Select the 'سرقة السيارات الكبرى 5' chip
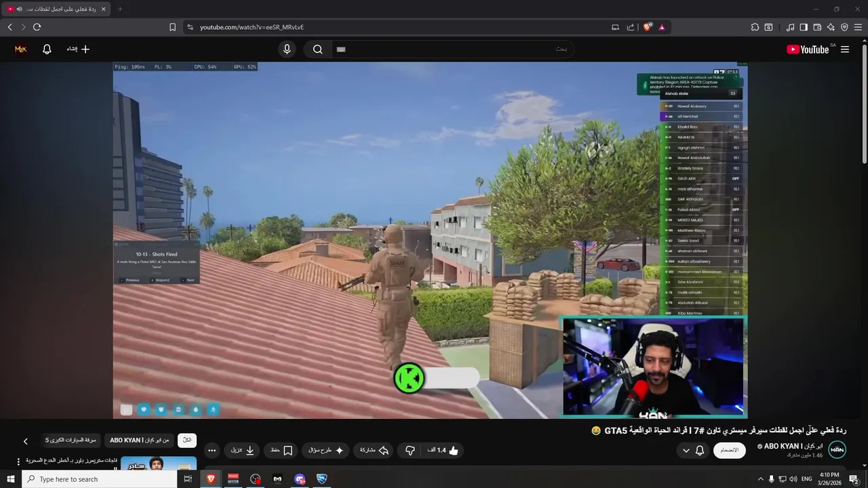The height and width of the screenshot is (488, 868). tap(71, 440)
